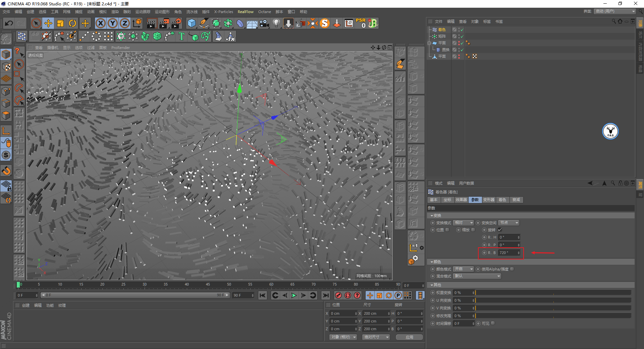Image resolution: width=644 pixels, height=349 pixels.
Task: Select the Live Selection tool
Action: pos(36,23)
